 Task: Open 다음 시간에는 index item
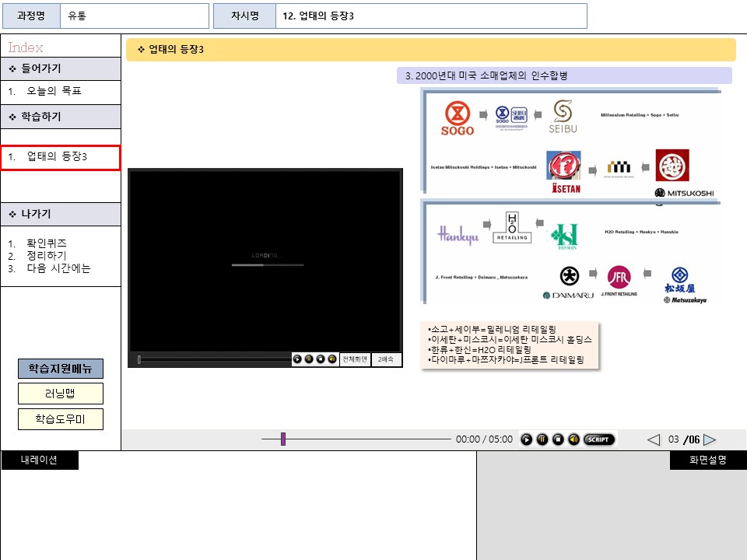click(x=58, y=268)
